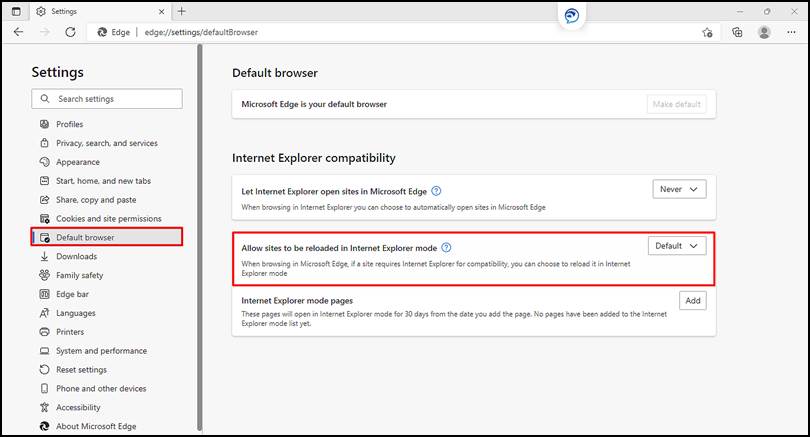Image resolution: width=810 pixels, height=437 pixels.
Task: Click the Phone and other devices icon
Action: pyautogui.click(x=44, y=388)
